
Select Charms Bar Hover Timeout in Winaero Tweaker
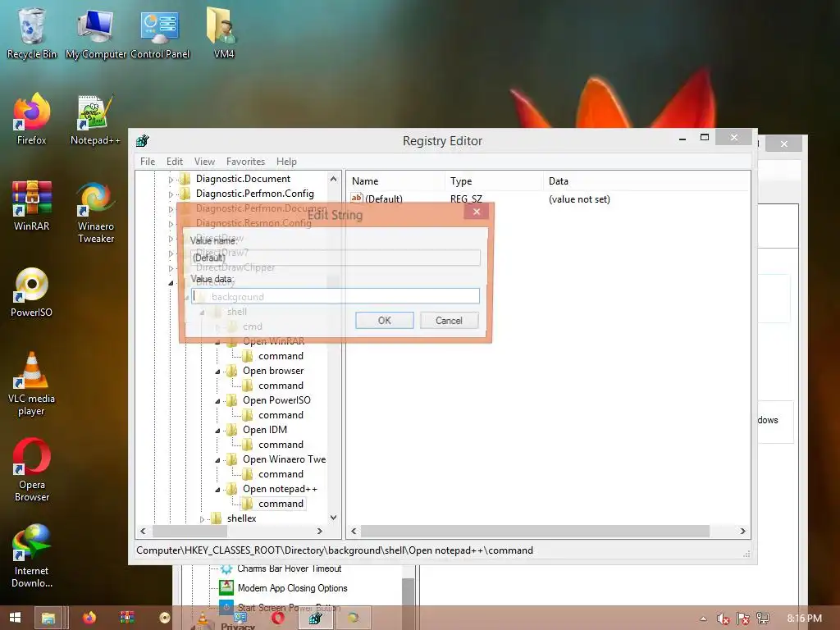pyautogui.click(x=290, y=568)
